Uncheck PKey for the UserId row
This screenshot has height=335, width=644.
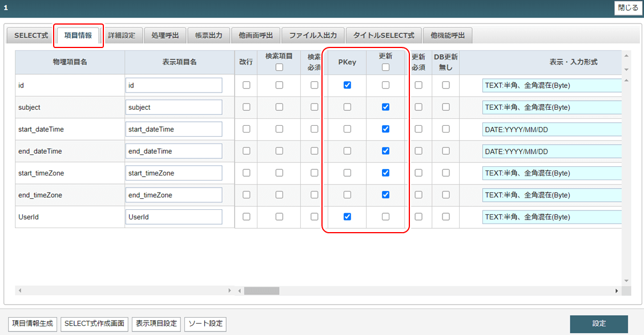pyautogui.click(x=347, y=217)
